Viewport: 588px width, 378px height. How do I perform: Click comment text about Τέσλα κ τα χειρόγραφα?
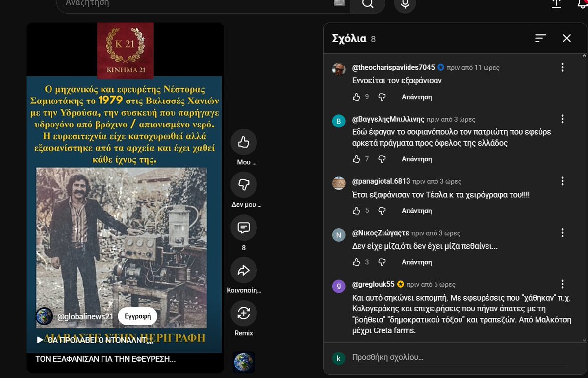pos(440,195)
